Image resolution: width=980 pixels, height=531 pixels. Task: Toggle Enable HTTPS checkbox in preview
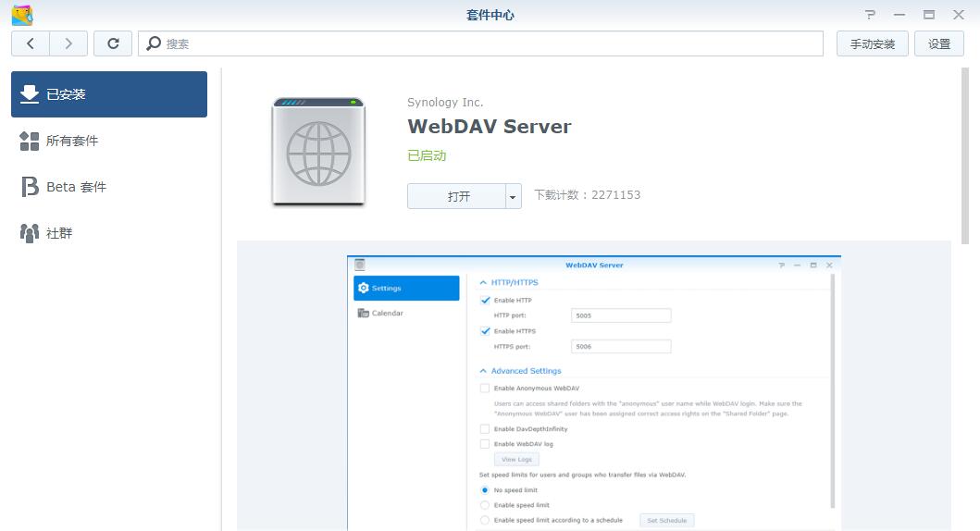485,331
